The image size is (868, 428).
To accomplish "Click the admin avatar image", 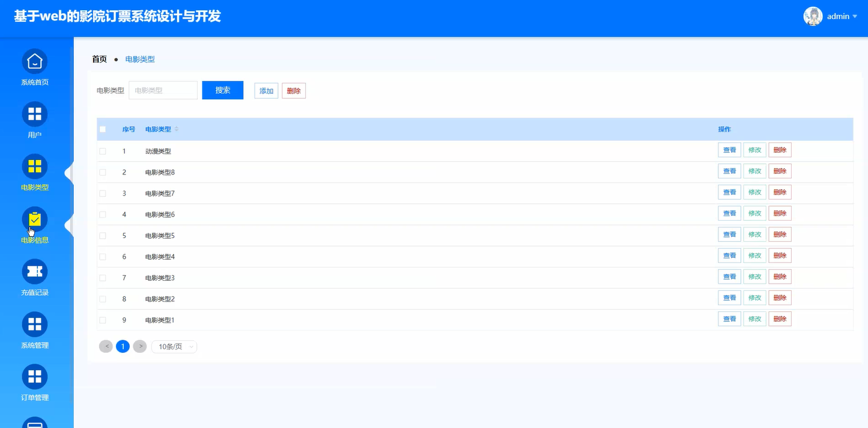I will pyautogui.click(x=813, y=16).
